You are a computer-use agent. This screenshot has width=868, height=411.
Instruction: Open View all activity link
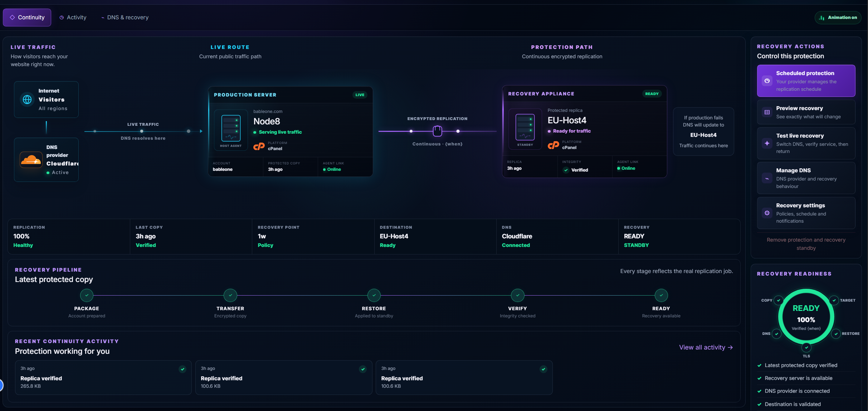tap(706, 347)
